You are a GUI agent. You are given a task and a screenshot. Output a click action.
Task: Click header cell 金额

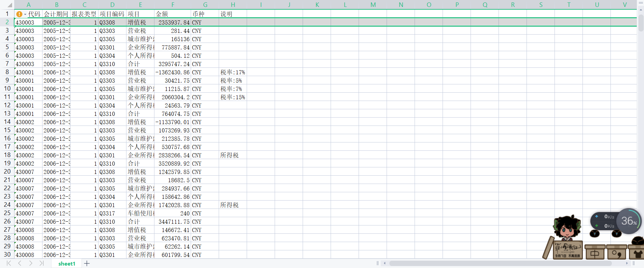(x=173, y=14)
